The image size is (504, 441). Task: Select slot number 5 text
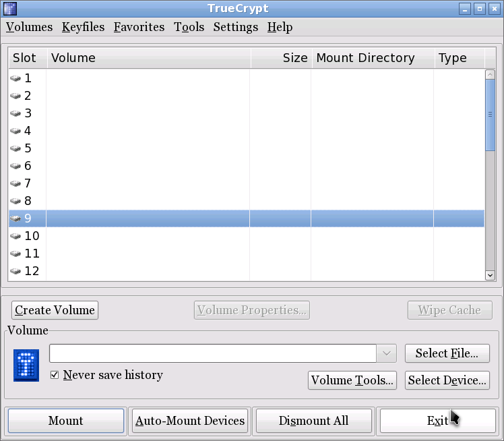(28, 148)
